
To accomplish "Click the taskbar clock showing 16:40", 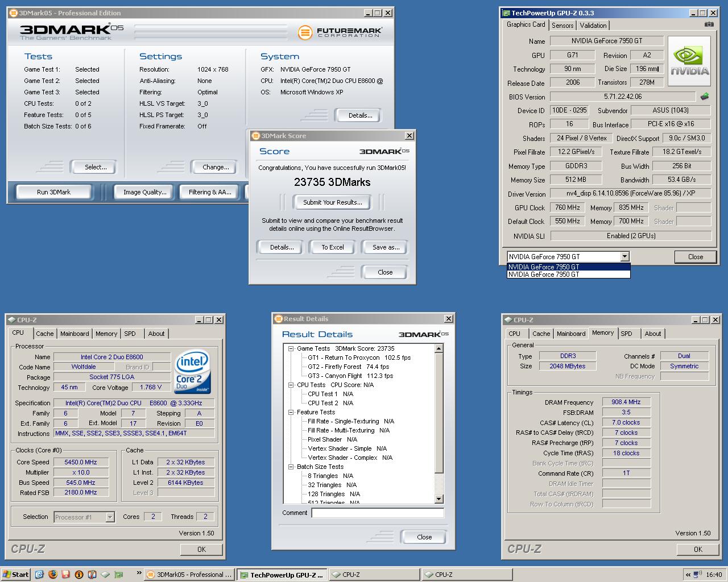I will point(714,575).
